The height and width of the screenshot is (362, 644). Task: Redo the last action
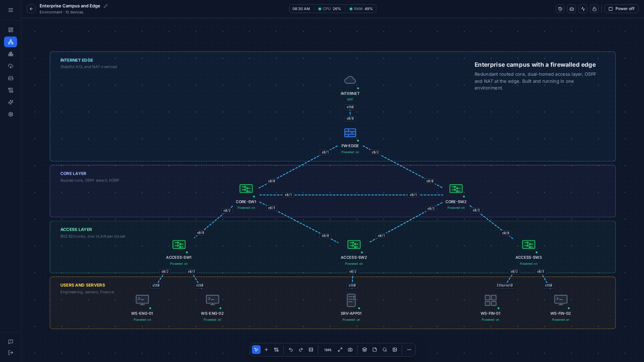click(301, 350)
